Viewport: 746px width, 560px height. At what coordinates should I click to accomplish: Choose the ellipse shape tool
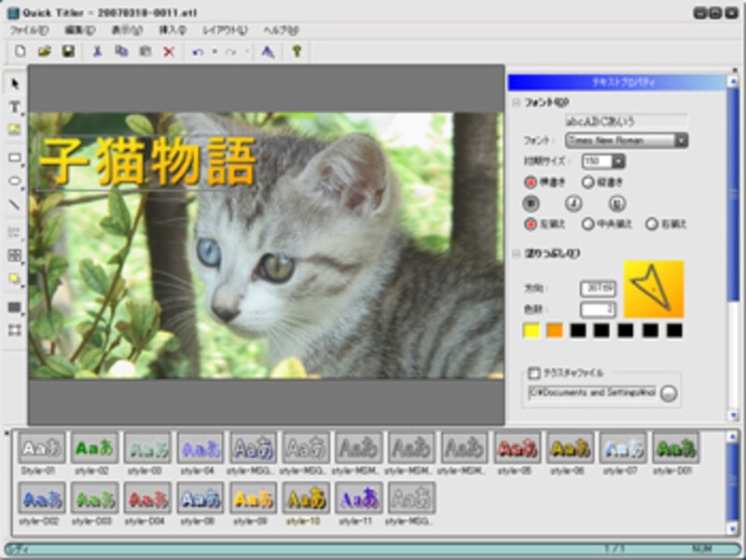click(15, 181)
